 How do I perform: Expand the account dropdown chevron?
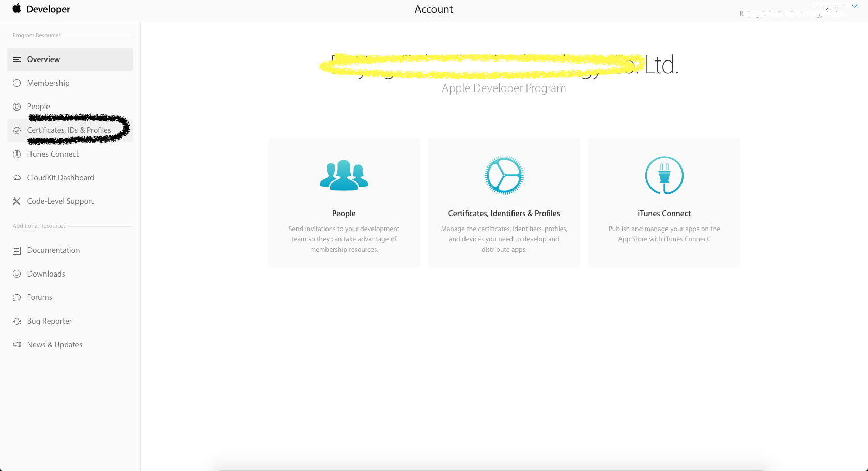[855, 6]
